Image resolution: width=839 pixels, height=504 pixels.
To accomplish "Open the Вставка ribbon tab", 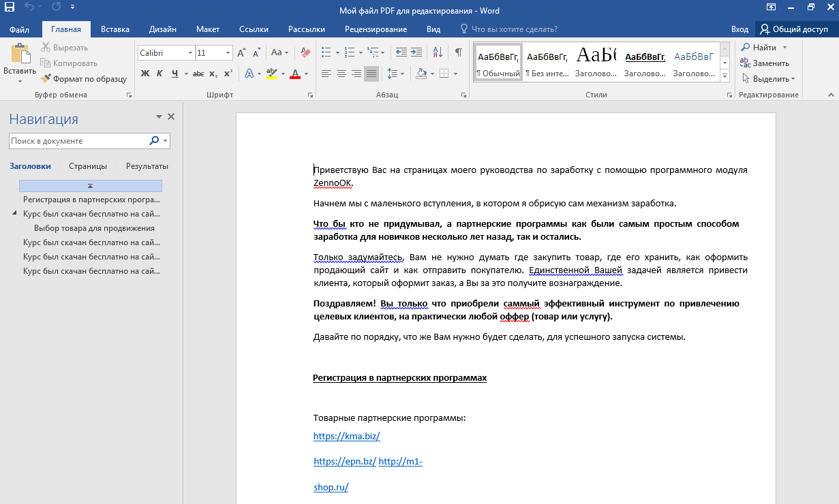I will (115, 29).
